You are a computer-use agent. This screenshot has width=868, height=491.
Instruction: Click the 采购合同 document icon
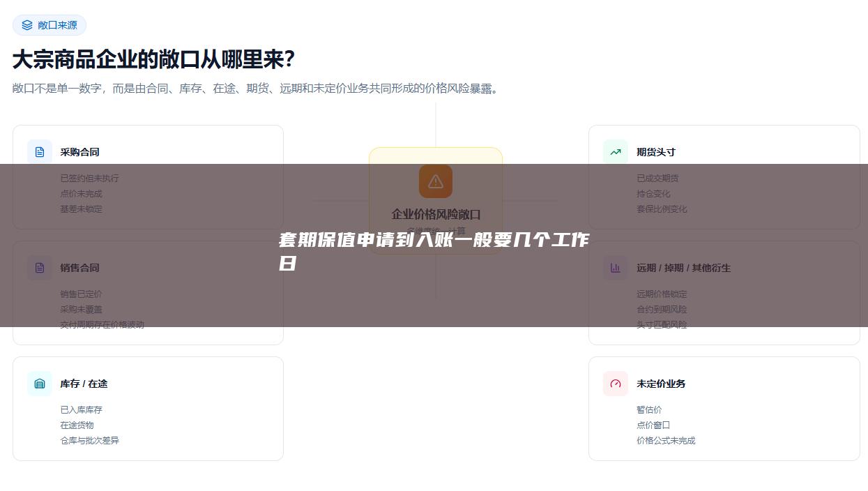pyautogui.click(x=40, y=152)
